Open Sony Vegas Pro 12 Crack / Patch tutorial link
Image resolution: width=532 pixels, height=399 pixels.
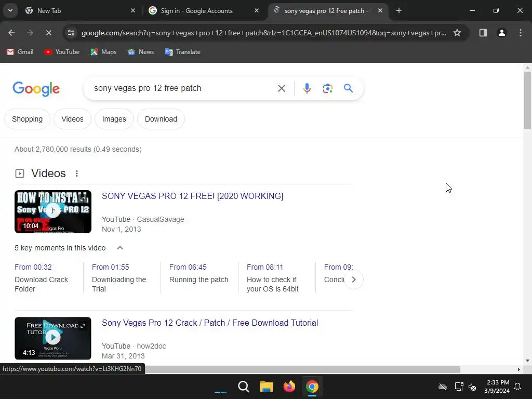pos(210,323)
